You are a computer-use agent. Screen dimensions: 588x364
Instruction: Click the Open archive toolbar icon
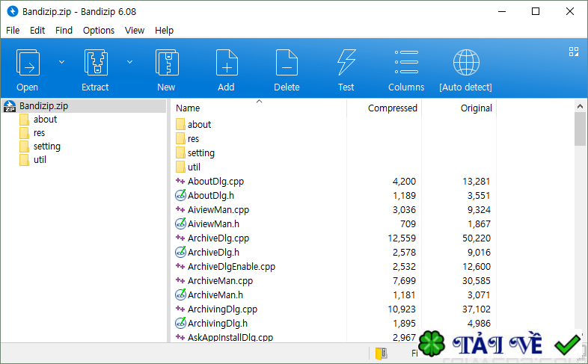(x=28, y=64)
